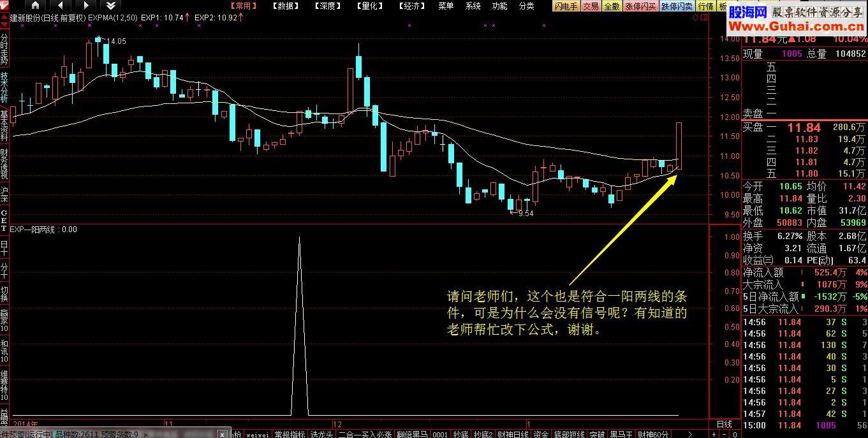Screen dimensions: 868x438
Task: Open the 功能 menu
Action: pyautogui.click(x=499, y=6)
